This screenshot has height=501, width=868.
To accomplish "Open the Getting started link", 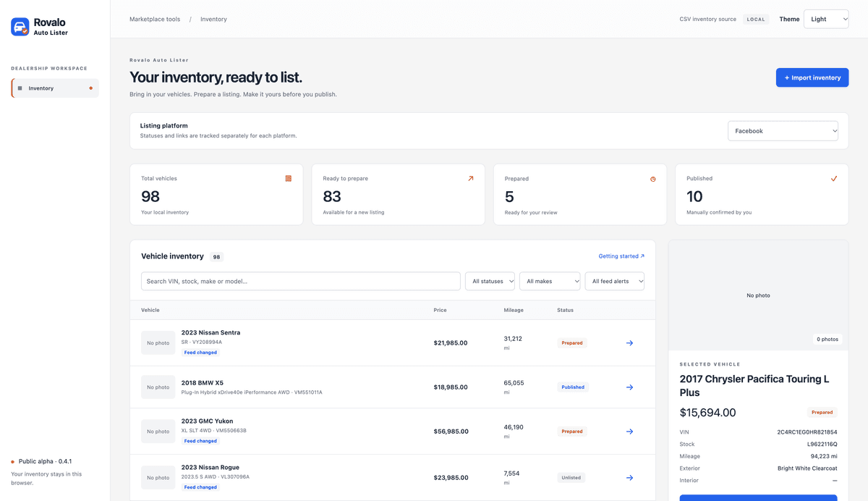I will [621, 256].
